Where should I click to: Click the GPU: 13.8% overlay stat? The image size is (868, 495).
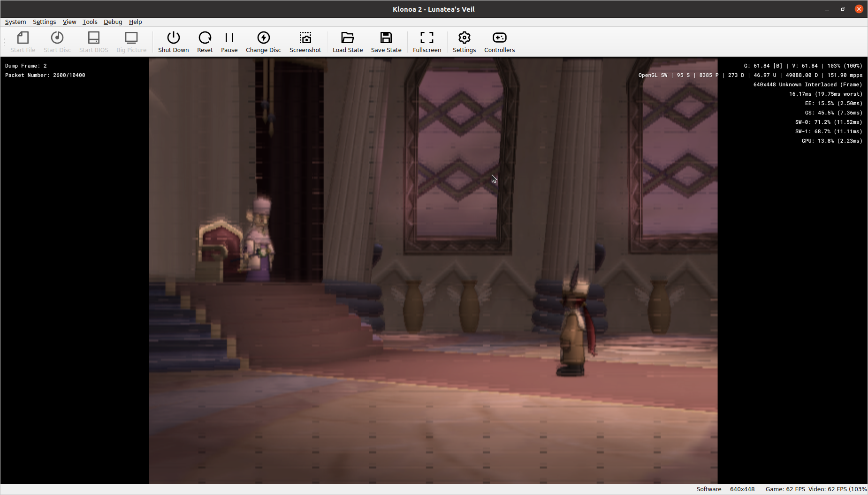832,141
